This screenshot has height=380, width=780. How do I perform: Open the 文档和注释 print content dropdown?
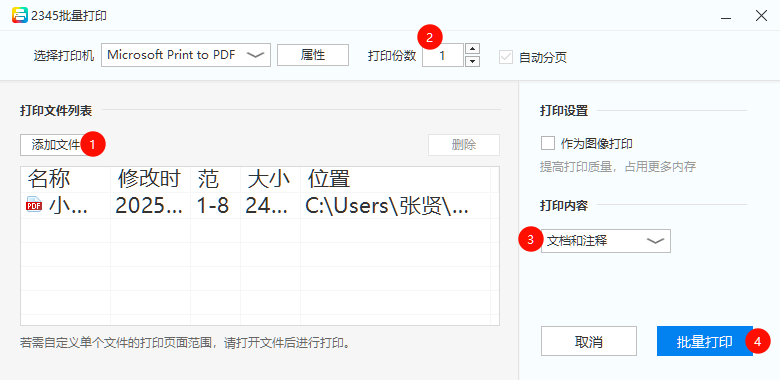point(606,241)
